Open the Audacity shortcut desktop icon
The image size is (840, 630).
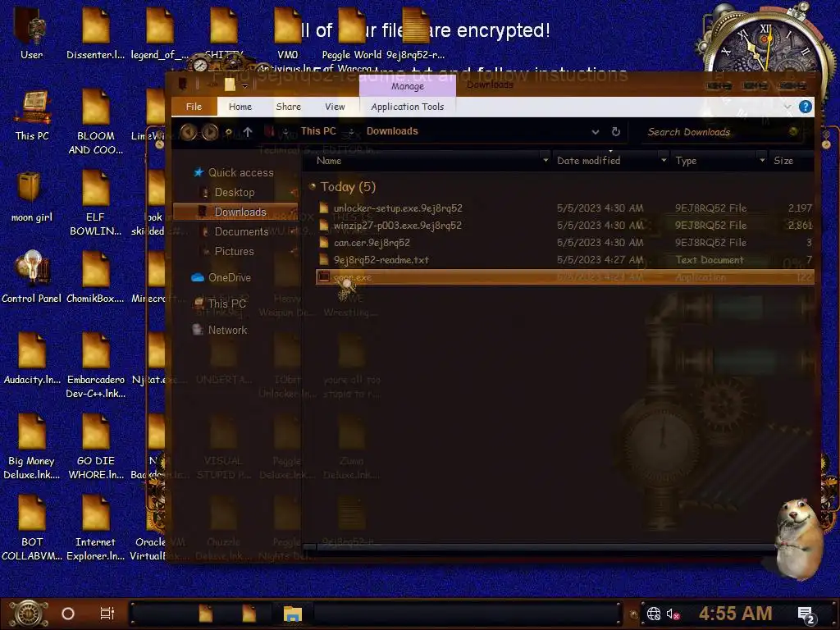(x=32, y=359)
